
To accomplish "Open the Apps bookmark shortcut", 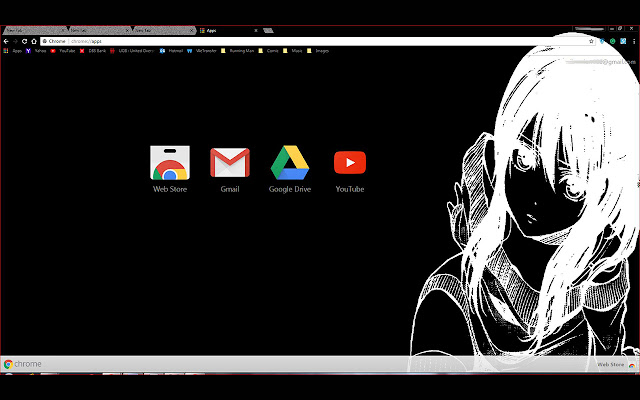I will pyautogui.click(x=12, y=51).
